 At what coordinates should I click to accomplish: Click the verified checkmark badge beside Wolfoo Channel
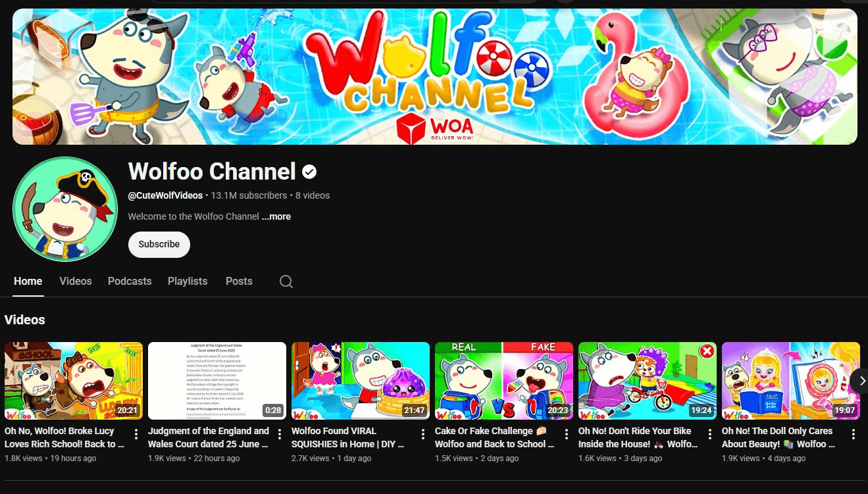pyautogui.click(x=309, y=172)
